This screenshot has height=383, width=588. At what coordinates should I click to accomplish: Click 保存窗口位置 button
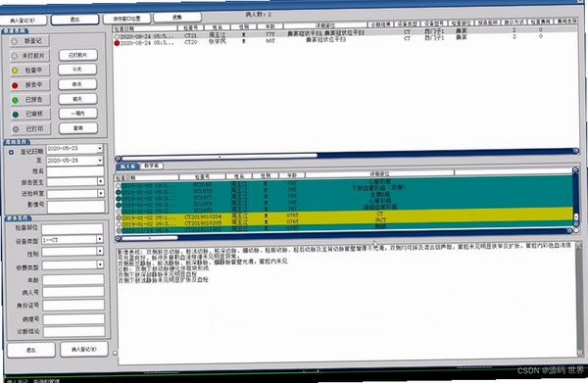pyautogui.click(x=126, y=18)
